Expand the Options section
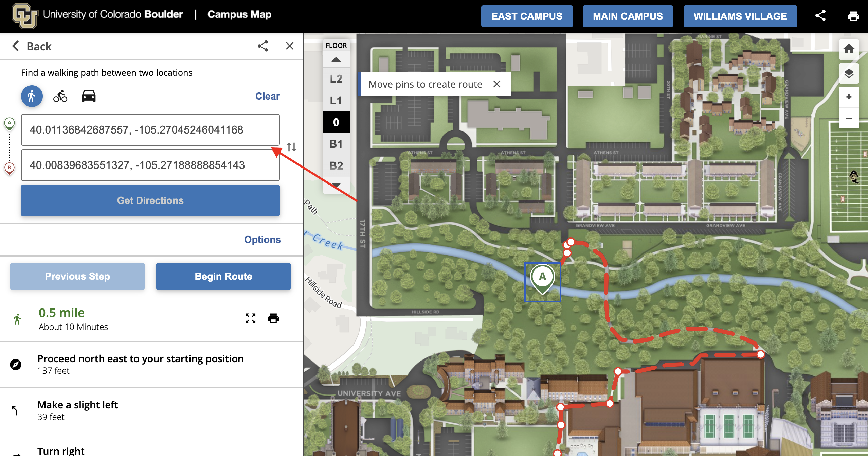 coord(262,240)
